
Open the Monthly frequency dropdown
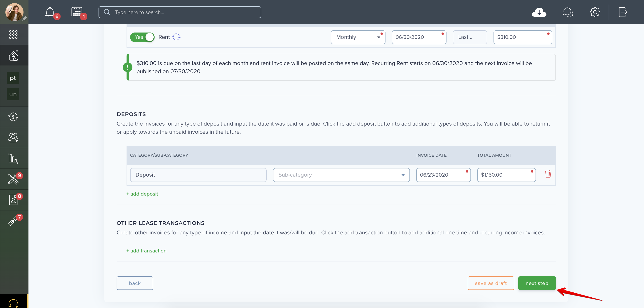358,37
